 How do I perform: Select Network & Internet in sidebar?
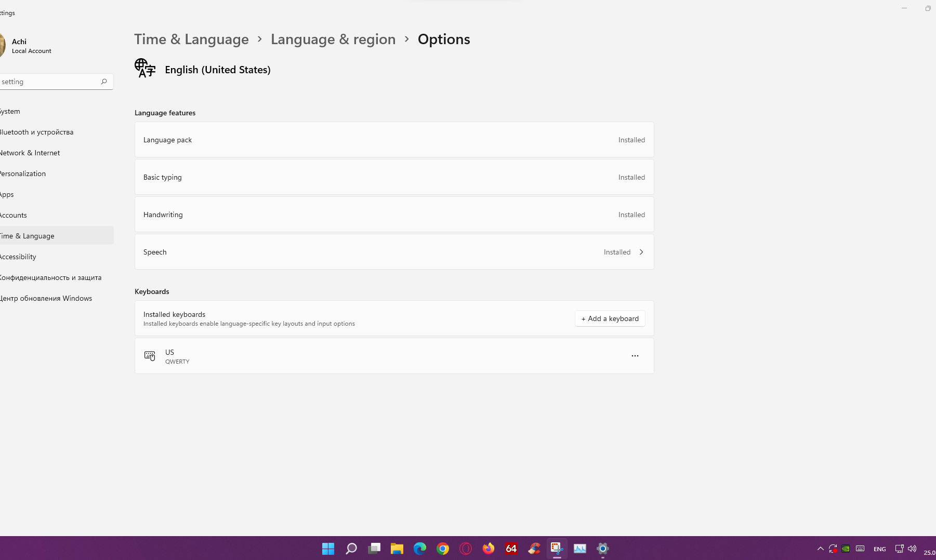point(30,153)
